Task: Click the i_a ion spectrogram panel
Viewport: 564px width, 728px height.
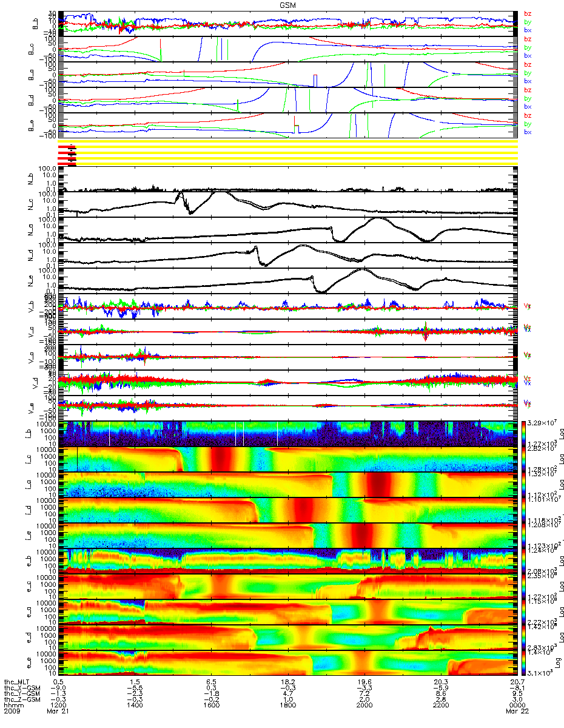Action: click(x=287, y=485)
